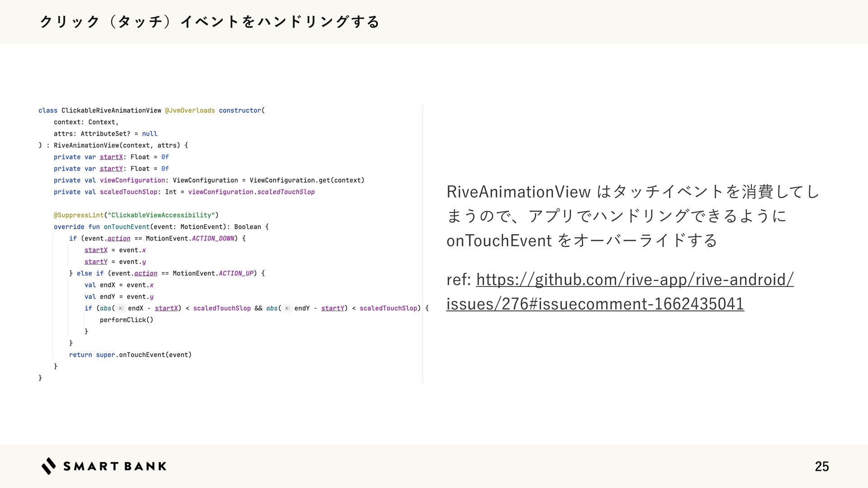Click the 'まうので、アプリでハンドリングできるように' line

(x=616, y=216)
